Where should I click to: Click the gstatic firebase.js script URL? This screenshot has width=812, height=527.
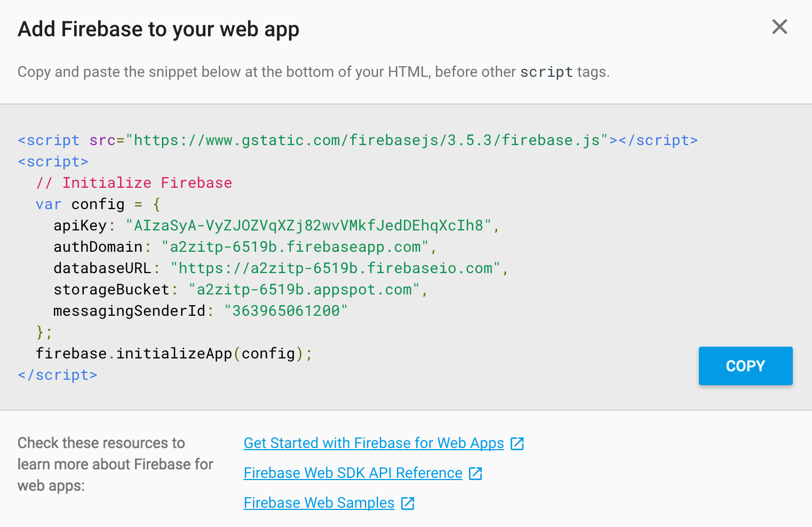click(367, 140)
